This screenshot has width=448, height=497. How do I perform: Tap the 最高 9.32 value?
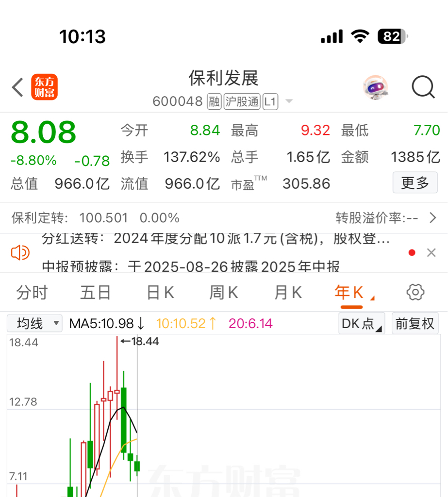pos(315,130)
